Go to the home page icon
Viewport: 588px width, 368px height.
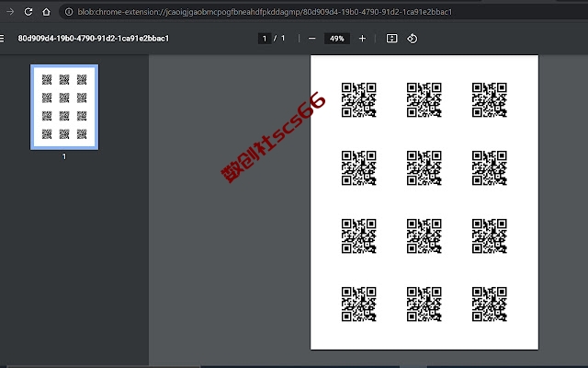[46, 12]
